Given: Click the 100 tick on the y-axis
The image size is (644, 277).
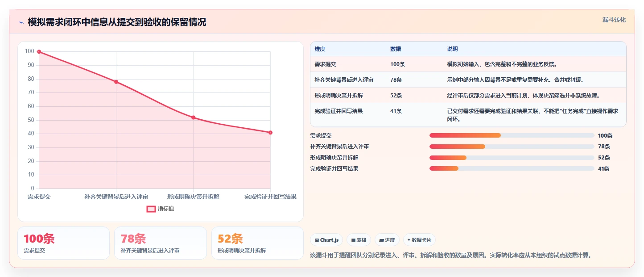Looking at the screenshot, I should click(x=29, y=51).
